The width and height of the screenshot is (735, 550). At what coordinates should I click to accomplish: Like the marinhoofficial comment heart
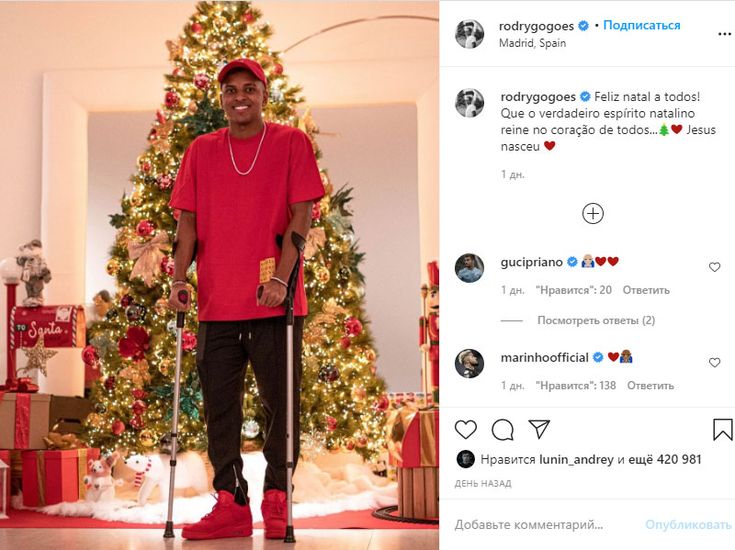[714, 362]
